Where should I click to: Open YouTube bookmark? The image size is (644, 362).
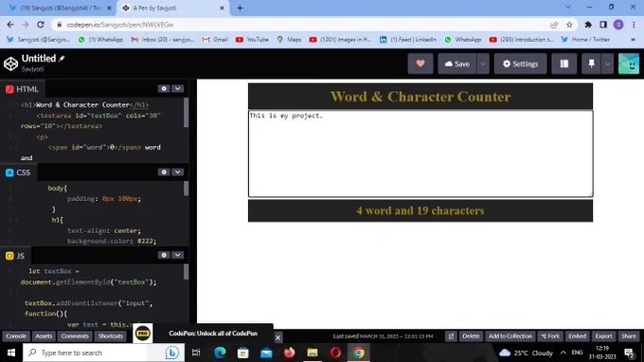pos(252,40)
